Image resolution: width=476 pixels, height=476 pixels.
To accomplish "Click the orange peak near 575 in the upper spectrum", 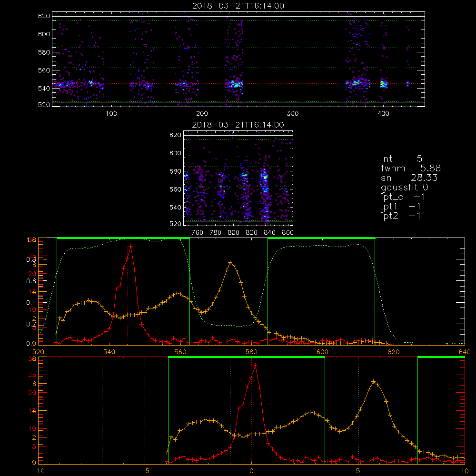I will (230, 263).
